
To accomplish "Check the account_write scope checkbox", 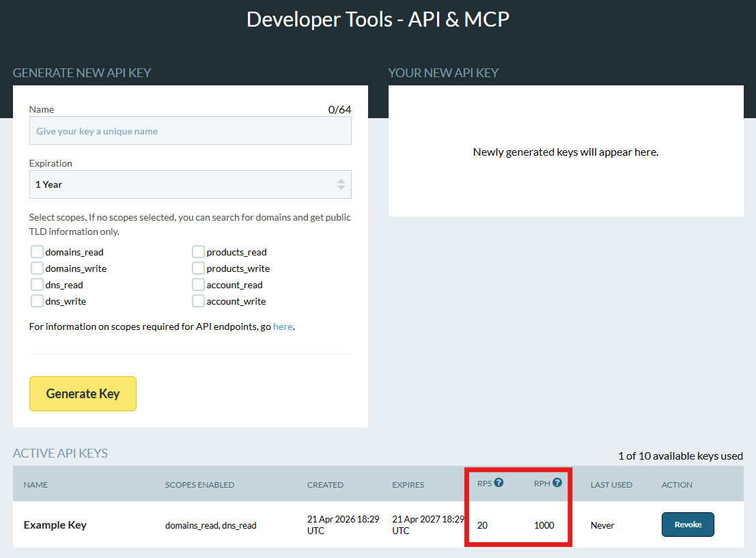I will pyautogui.click(x=198, y=301).
